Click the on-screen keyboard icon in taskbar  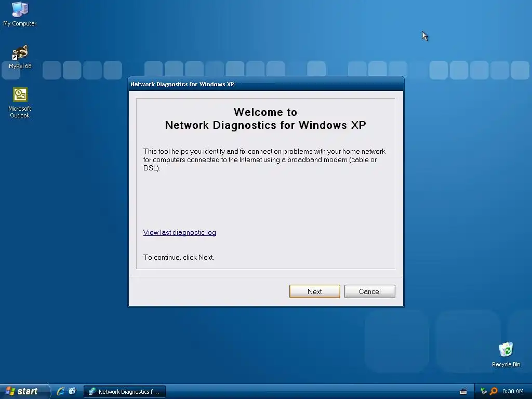[x=463, y=392]
